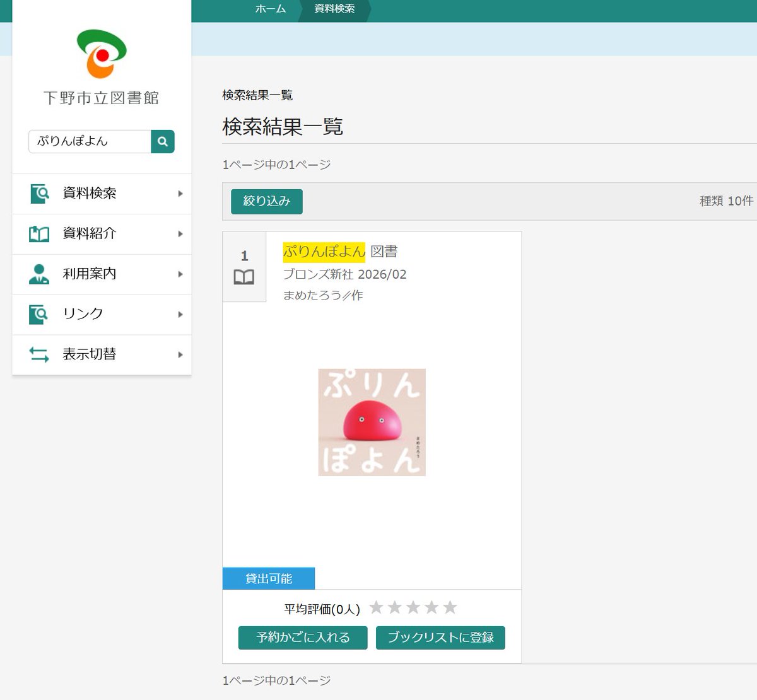This screenshot has height=700, width=757.
Task: Open the 表示切替 sidebar menu item
Action: [x=102, y=355]
